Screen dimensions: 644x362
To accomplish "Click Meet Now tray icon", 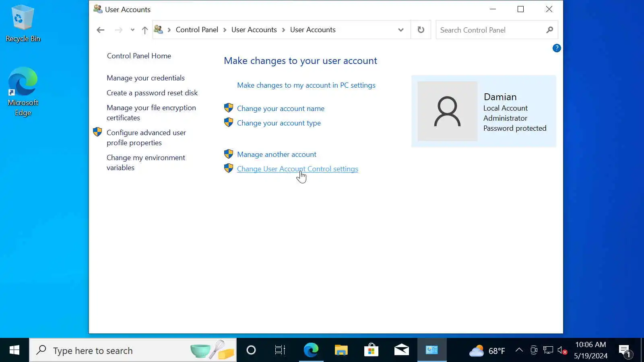I will coord(534,350).
